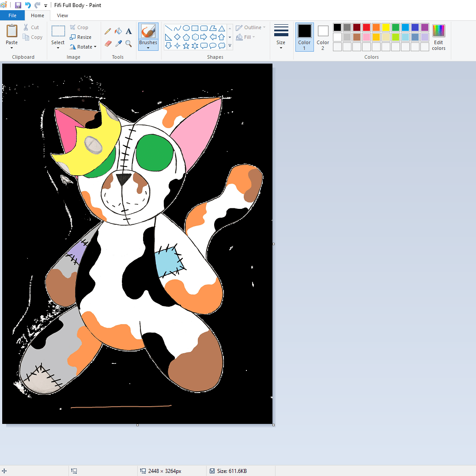Open the Rotate dropdown menu
The image size is (476, 476).
click(x=83, y=47)
